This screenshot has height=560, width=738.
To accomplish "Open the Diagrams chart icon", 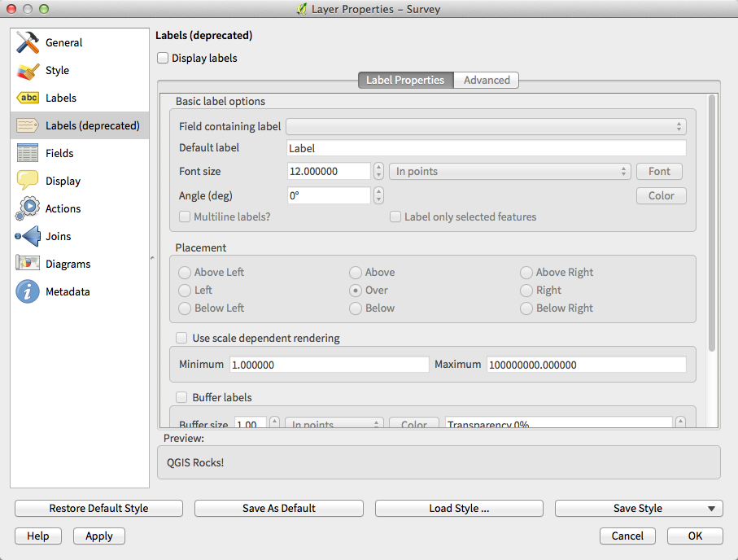I will click(28, 264).
